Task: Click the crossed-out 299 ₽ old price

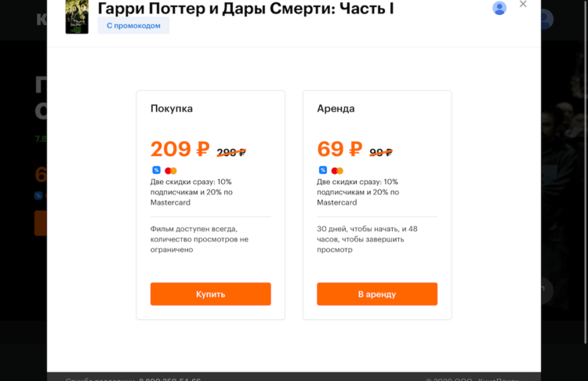Action: (x=231, y=152)
